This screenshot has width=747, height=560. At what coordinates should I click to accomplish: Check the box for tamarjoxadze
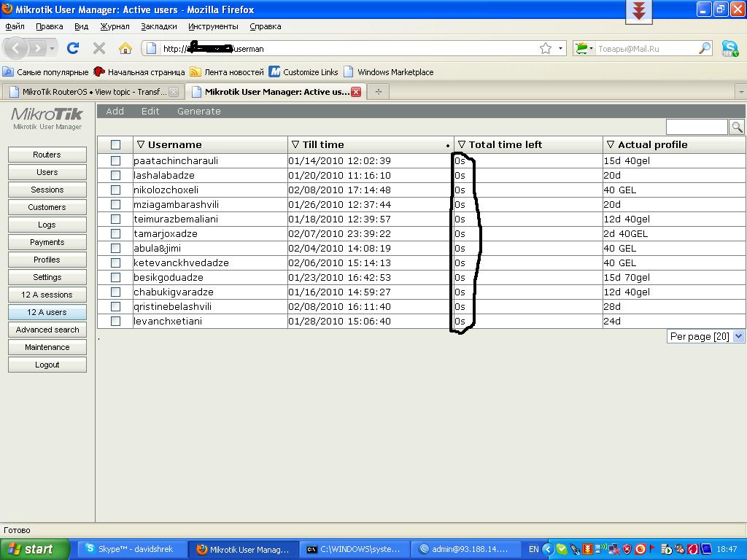coord(115,233)
